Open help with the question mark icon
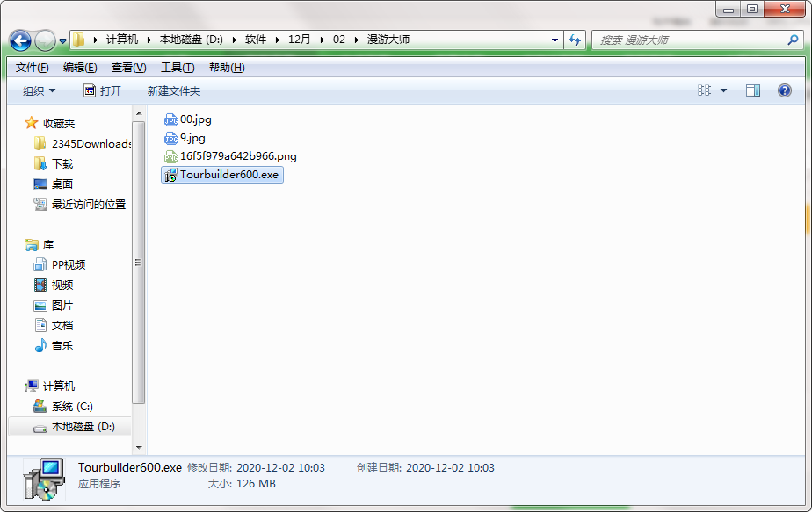This screenshot has width=812, height=512. click(x=785, y=90)
